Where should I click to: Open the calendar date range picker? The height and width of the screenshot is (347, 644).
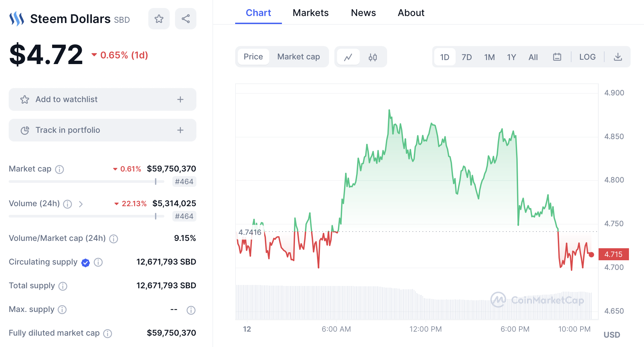point(557,57)
